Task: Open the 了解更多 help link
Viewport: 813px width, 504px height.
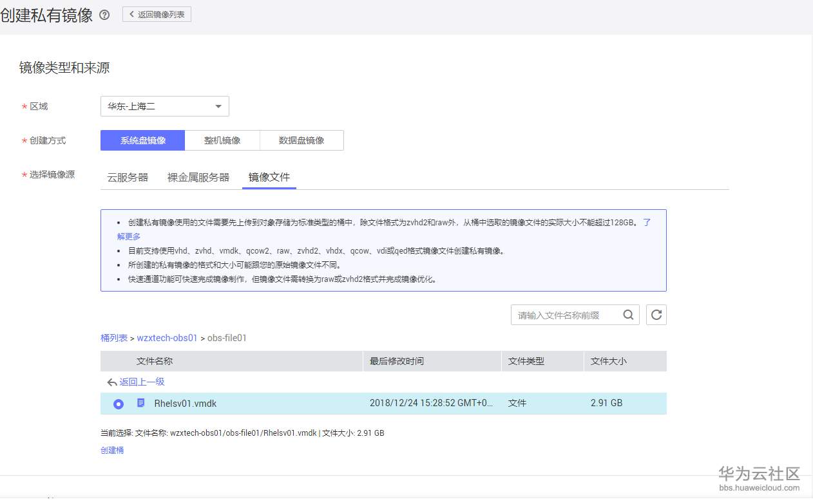Action: tap(129, 236)
